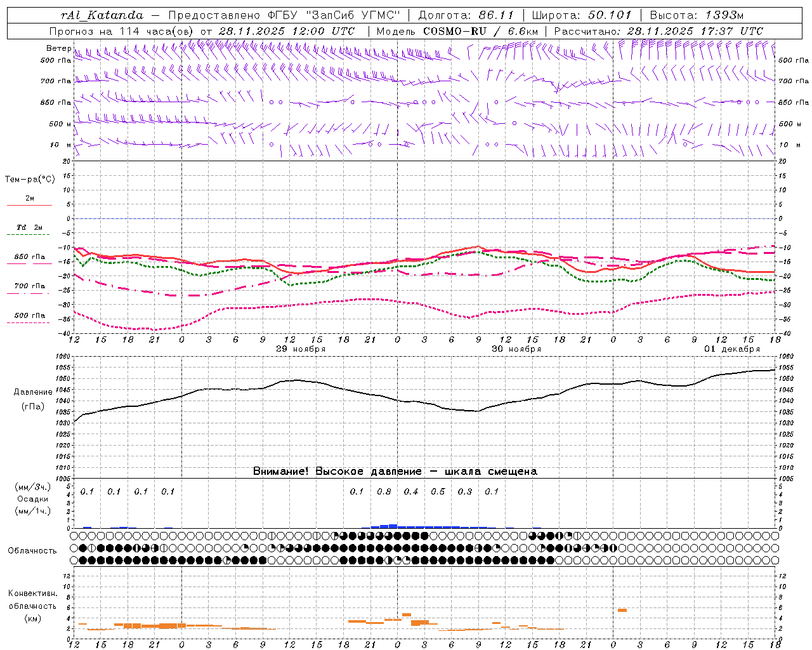The width and height of the screenshot is (812, 650).
Task: Click the tallest blue precipitation bar
Action: click(x=393, y=526)
